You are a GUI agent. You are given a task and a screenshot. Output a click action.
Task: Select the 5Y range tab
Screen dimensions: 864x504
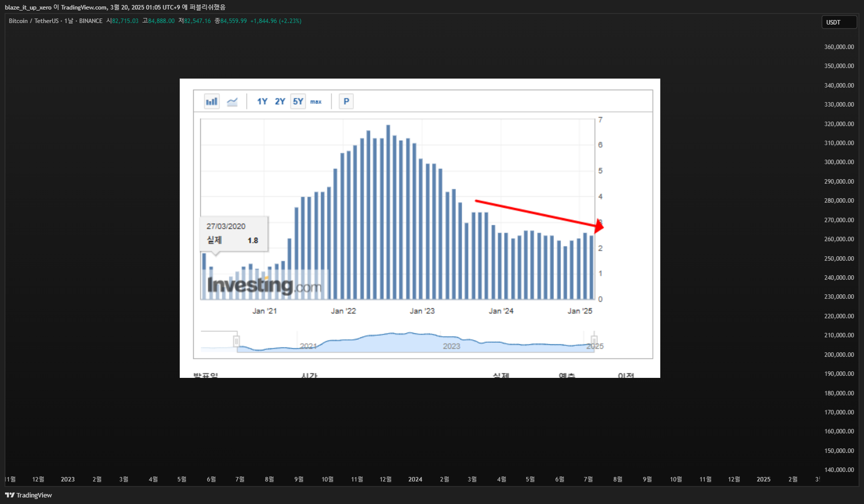coord(298,102)
